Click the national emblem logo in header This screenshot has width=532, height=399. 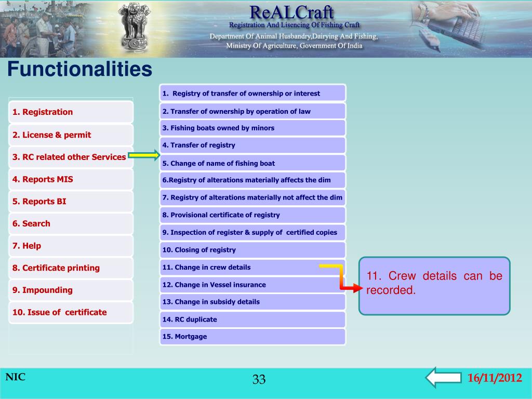point(135,27)
